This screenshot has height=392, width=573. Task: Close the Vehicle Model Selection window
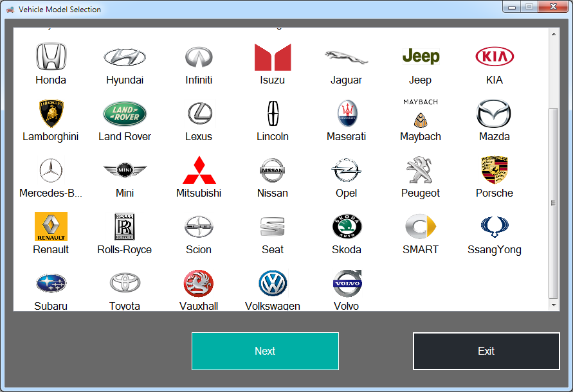[x=554, y=6]
